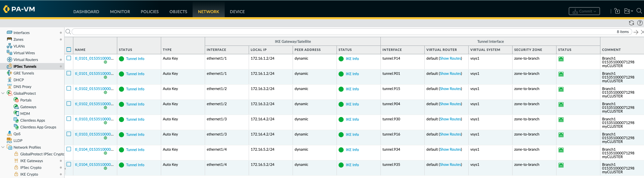Select checkbox for the tunnel.935 row

click(x=69, y=164)
